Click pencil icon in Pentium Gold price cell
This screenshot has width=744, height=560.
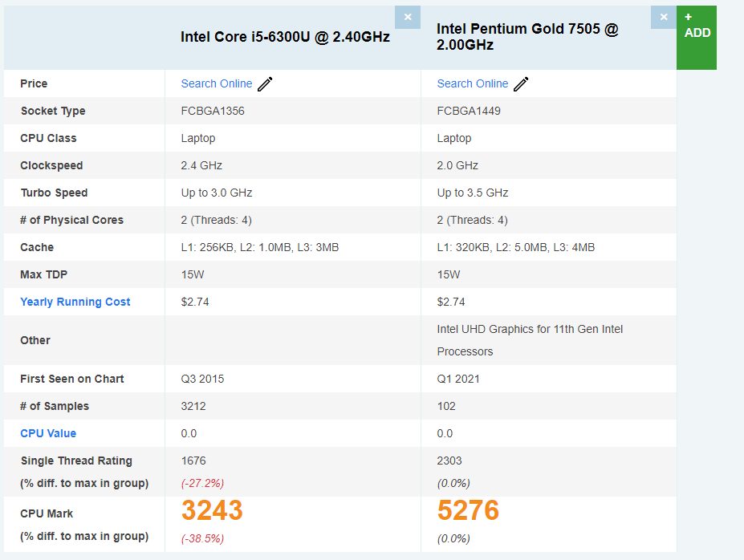(x=522, y=84)
